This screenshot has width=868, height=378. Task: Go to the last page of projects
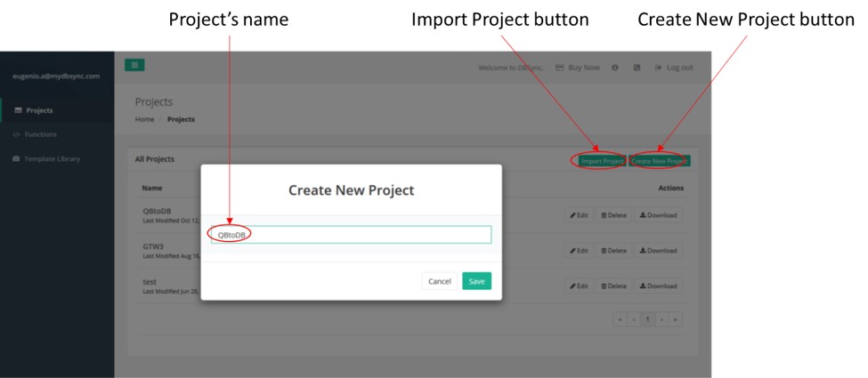[x=677, y=319]
